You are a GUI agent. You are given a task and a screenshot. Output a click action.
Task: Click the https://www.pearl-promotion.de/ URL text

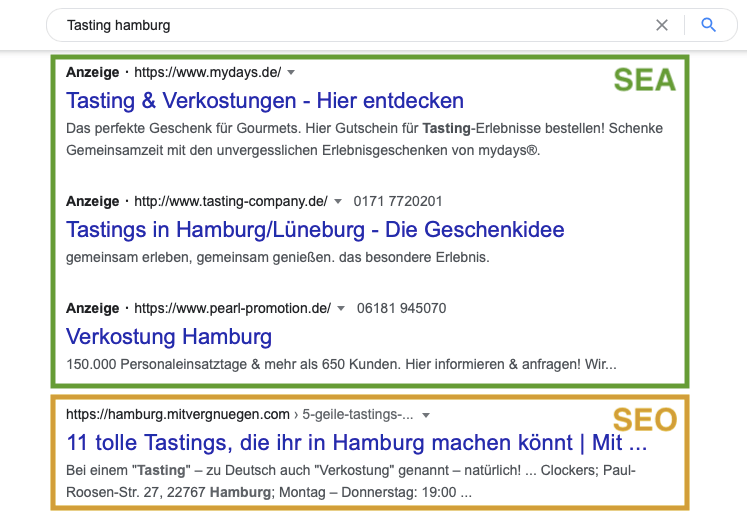click(x=232, y=308)
